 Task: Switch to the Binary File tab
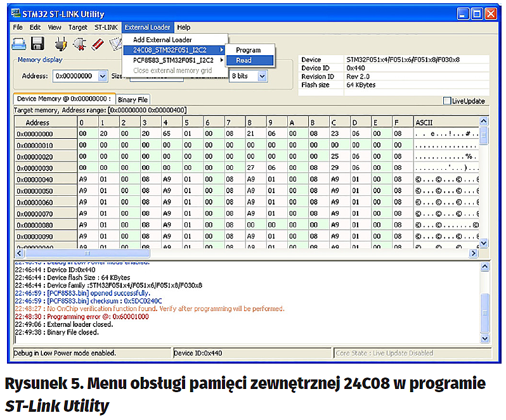[133, 99]
